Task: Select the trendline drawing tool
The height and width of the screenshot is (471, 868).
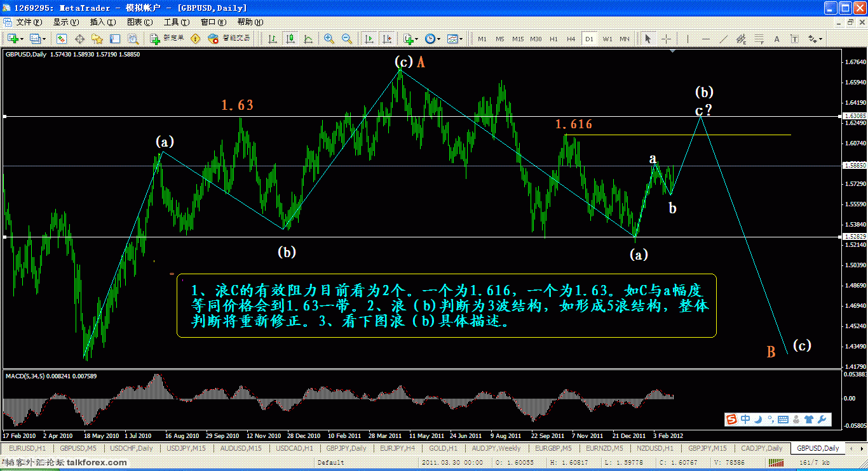Action: point(723,39)
